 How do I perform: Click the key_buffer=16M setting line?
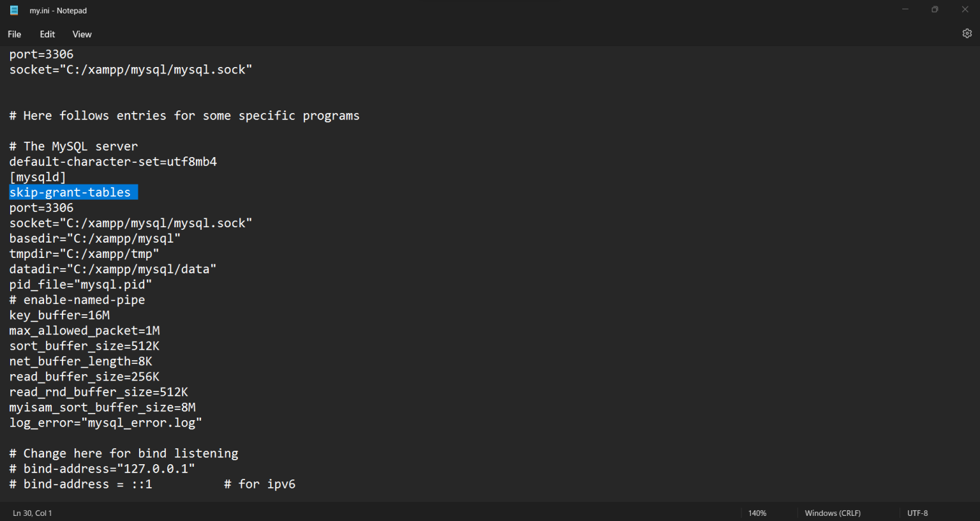coord(59,315)
